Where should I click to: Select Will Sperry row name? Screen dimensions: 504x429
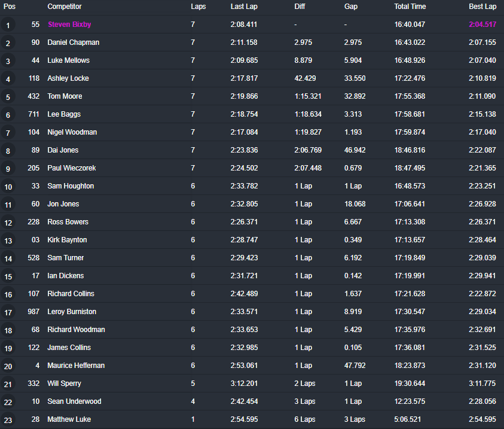tap(64, 384)
